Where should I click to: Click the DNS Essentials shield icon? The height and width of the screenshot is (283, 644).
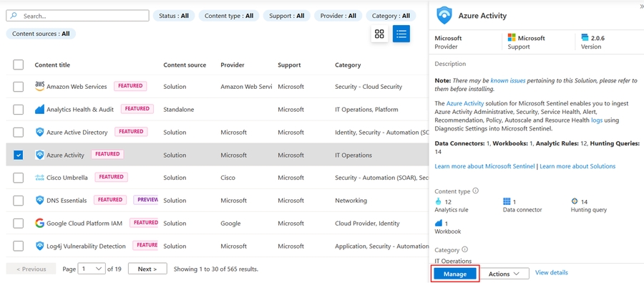point(39,201)
